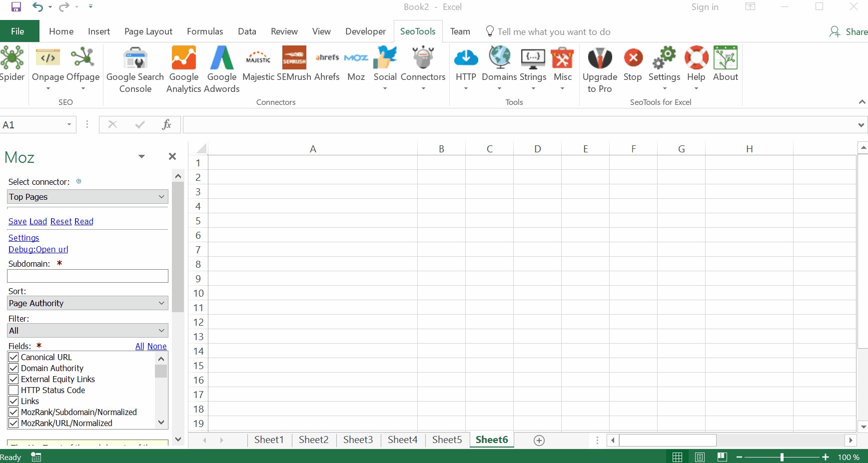Image resolution: width=868 pixels, height=463 pixels.
Task: Open Google Adwords connector
Action: 222,69
